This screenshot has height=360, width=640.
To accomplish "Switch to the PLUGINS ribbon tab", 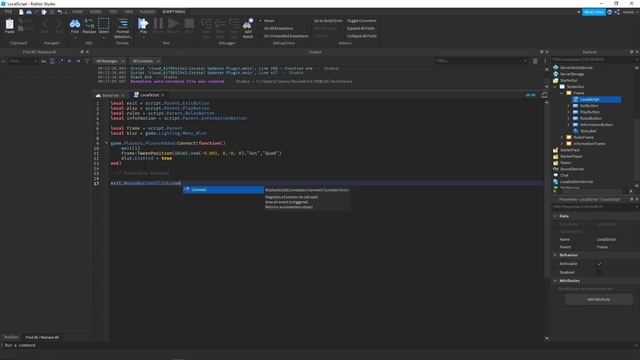I will [x=147, y=11].
